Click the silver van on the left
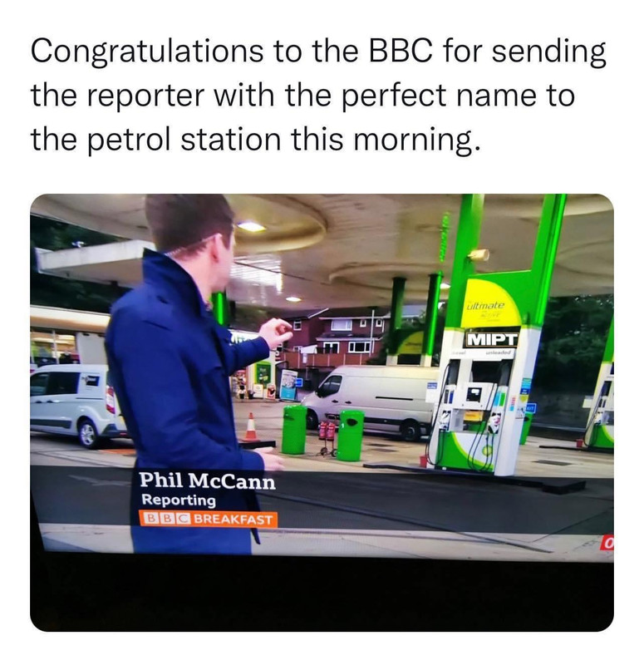644x665 pixels. (x=76, y=405)
